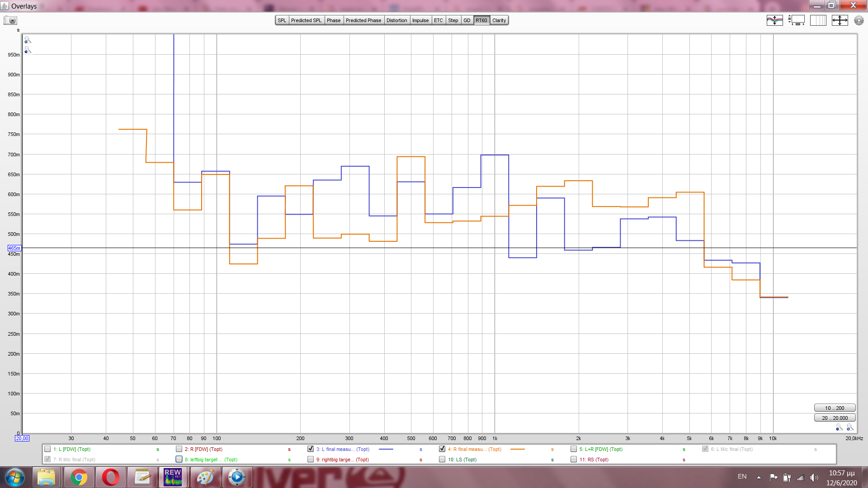This screenshot has height=488, width=868.
Task: Click the frequency axis gridlines icon
Action: click(x=818, y=20)
